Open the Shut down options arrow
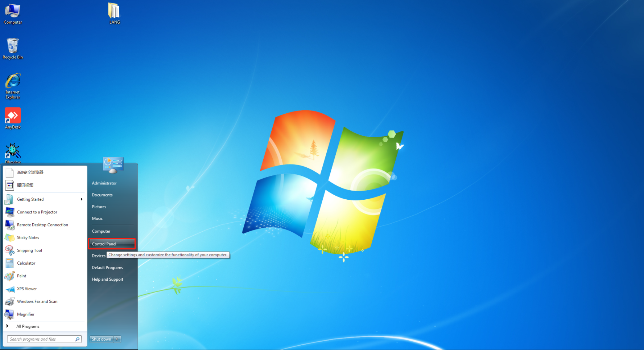Viewport: 644px width, 350px height. [x=117, y=339]
